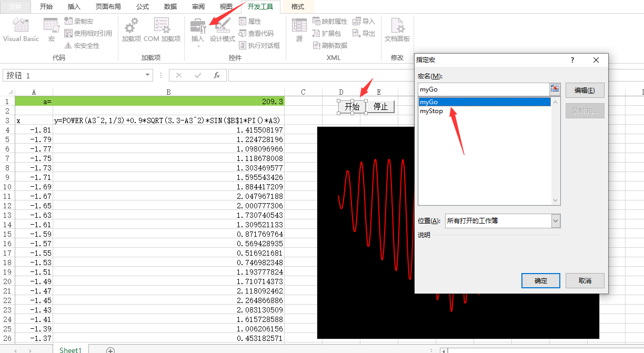Expand the Insert controls dropdown arrow
This screenshot has width=644, height=353.
coord(198,47)
